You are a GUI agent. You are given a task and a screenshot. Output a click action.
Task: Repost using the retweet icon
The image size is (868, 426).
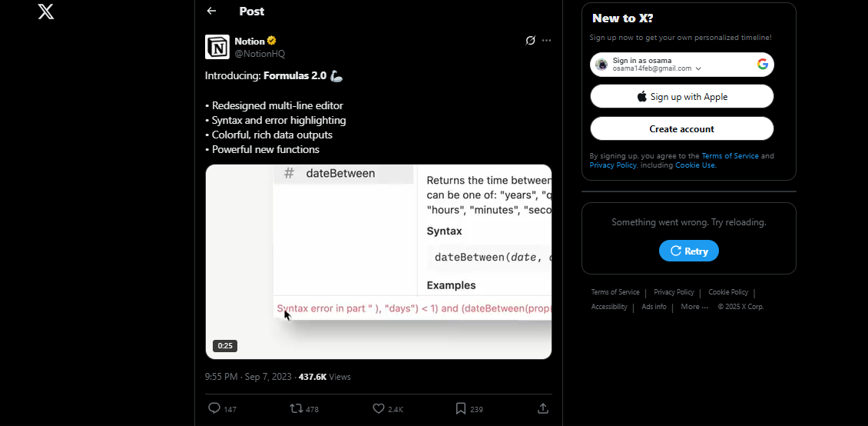(297, 409)
